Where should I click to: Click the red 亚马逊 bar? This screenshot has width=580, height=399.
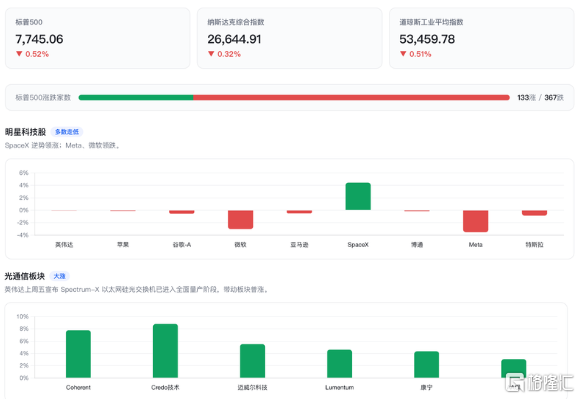point(299,212)
